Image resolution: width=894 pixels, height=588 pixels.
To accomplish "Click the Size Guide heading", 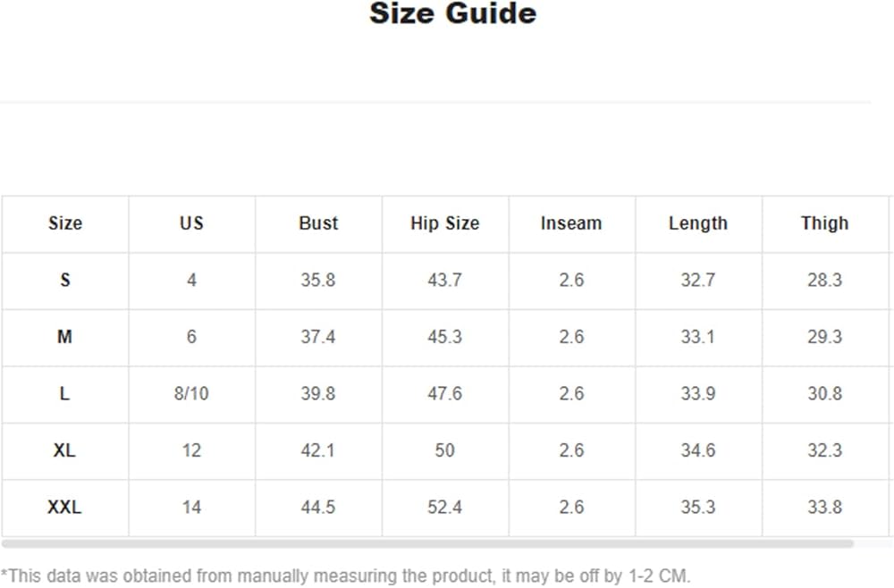I will [452, 13].
